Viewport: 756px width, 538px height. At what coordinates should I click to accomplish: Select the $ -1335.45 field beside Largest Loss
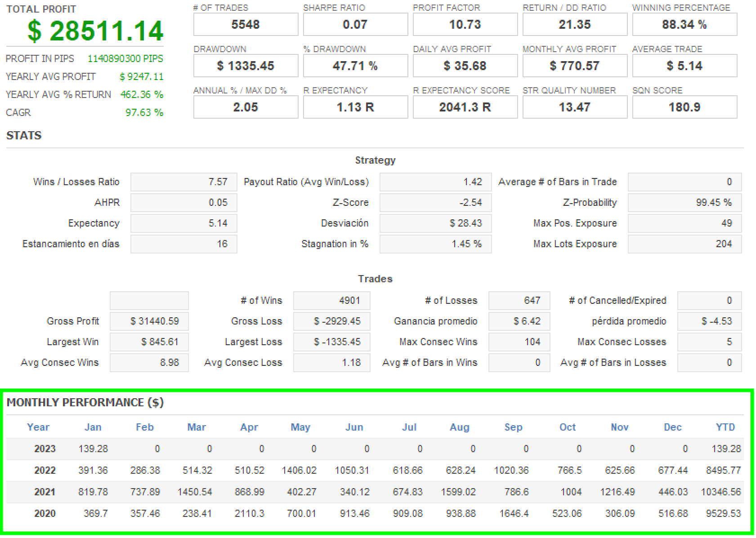click(x=332, y=342)
